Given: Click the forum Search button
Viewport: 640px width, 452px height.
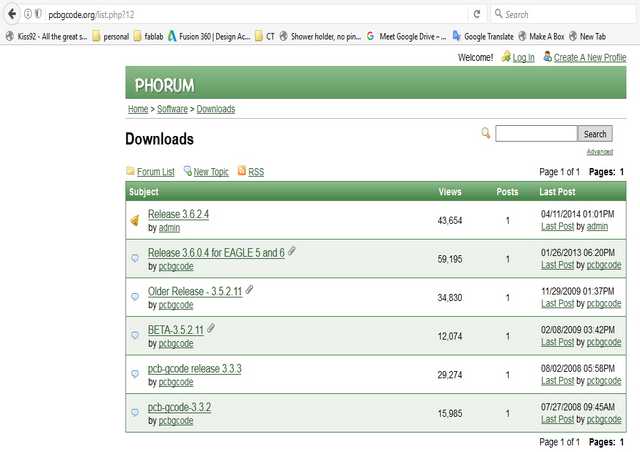Looking at the screenshot, I should [595, 134].
